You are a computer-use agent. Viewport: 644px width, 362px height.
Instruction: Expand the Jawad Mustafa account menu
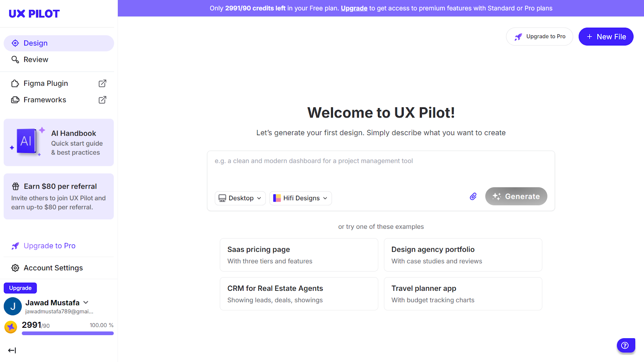coord(86,302)
